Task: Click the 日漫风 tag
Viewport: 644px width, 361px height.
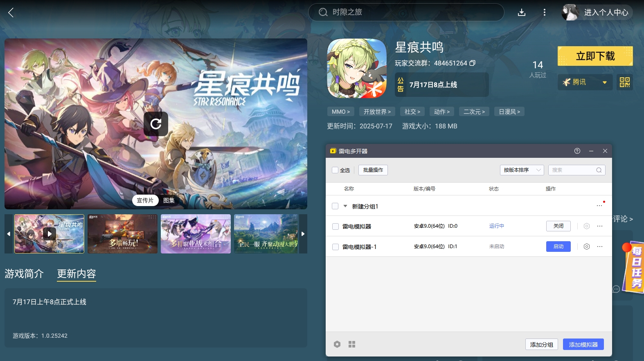Action: (x=509, y=112)
